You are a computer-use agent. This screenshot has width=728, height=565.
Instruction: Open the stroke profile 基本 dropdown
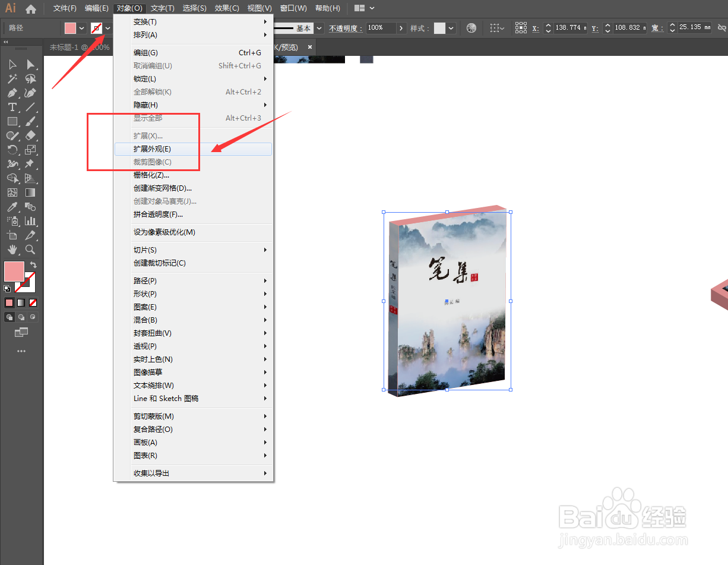pyautogui.click(x=319, y=28)
